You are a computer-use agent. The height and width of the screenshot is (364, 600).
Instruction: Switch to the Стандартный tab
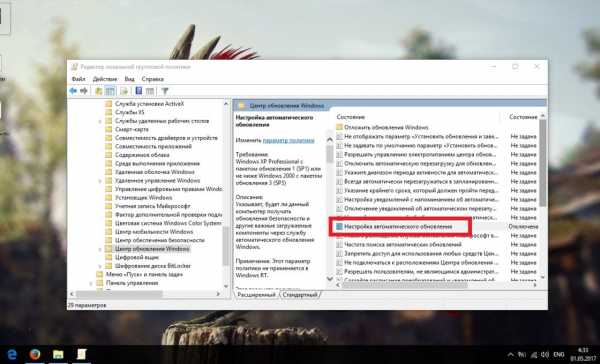click(300, 295)
